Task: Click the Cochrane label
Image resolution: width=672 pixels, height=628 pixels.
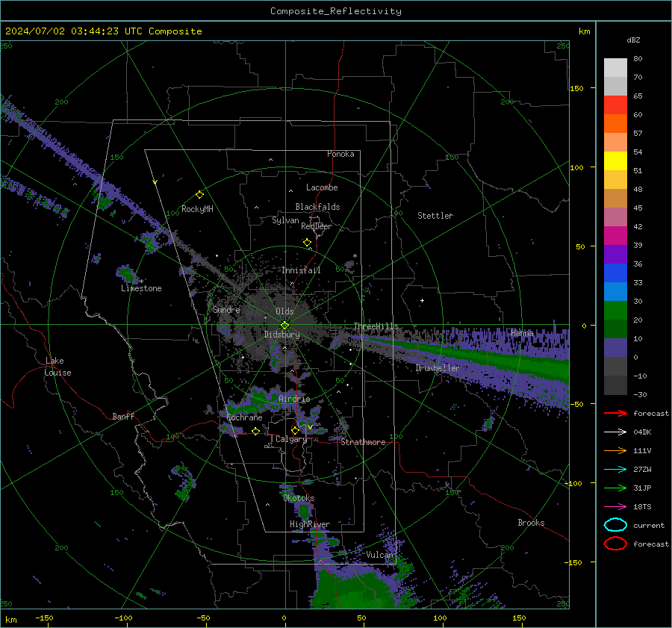Action: coord(244,417)
